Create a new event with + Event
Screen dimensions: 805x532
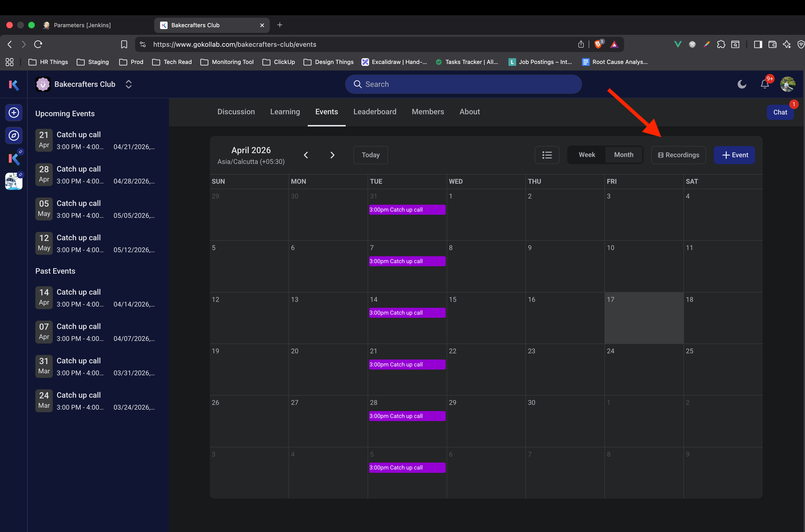point(734,155)
